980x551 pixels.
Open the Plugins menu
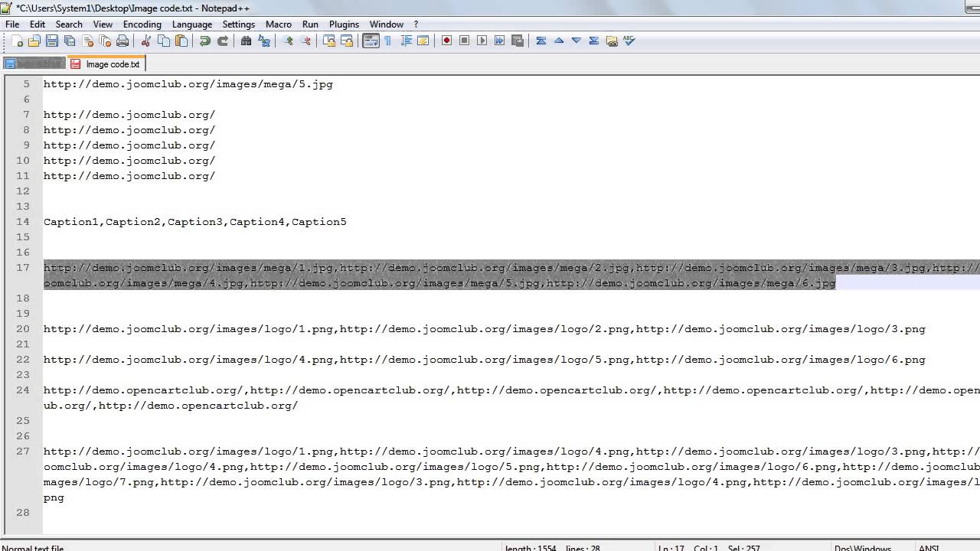pyautogui.click(x=345, y=24)
